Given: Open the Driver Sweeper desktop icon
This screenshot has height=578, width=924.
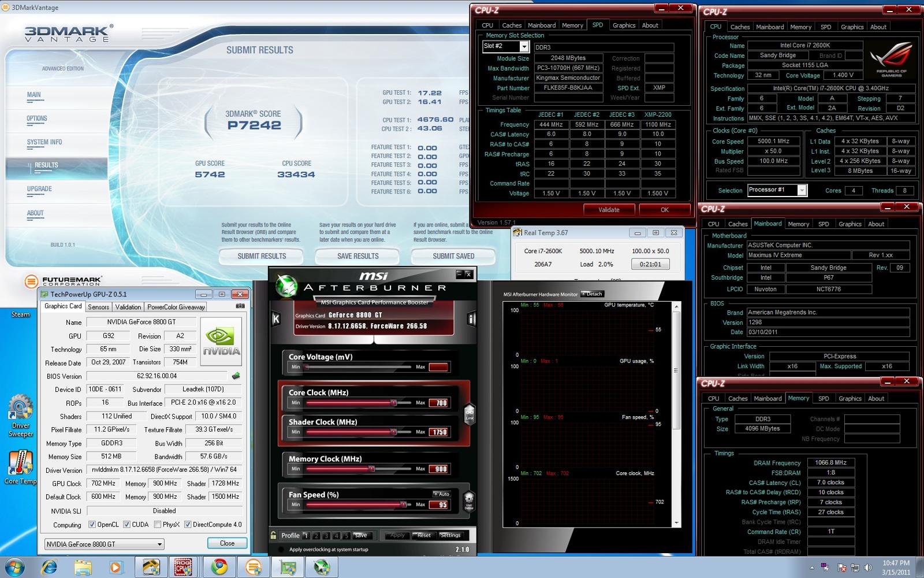Looking at the screenshot, I should [20, 415].
